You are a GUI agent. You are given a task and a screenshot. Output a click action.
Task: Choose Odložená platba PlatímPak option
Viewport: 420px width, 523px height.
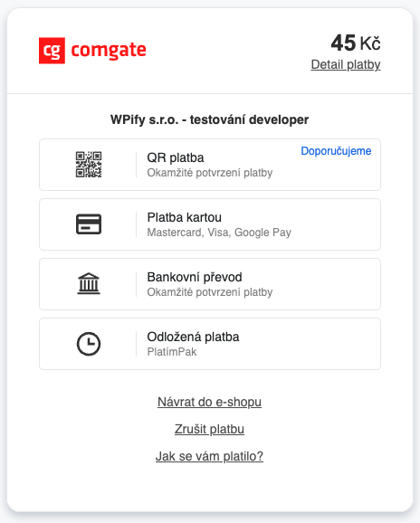click(210, 344)
